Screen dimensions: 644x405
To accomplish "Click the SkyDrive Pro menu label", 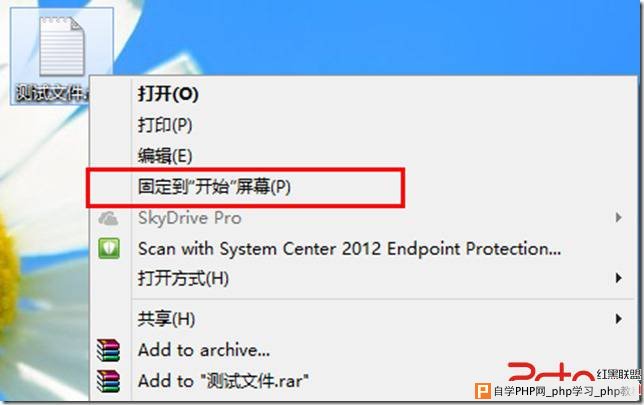I will (190, 218).
